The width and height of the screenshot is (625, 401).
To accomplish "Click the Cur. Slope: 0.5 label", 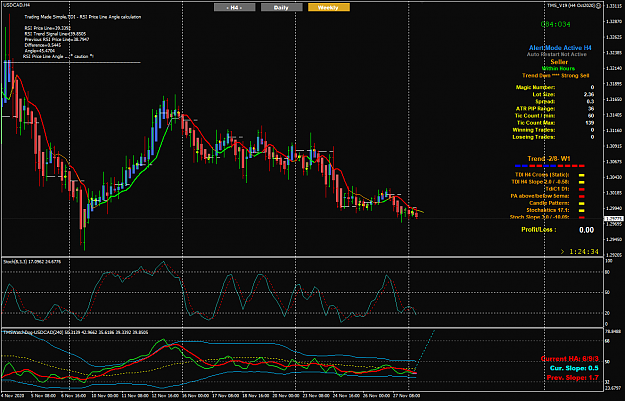I will point(574,368).
